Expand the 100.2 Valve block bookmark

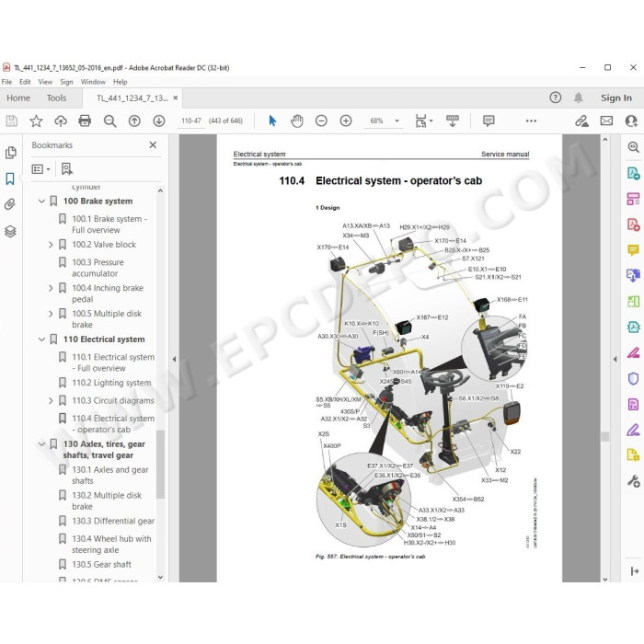(x=51, y=245)
